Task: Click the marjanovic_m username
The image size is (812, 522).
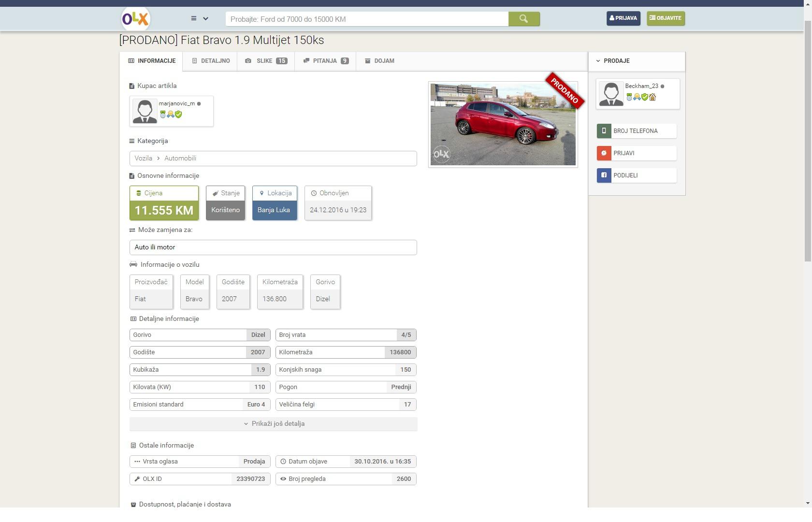Action: pyautogui.click(x=177, y=103)
